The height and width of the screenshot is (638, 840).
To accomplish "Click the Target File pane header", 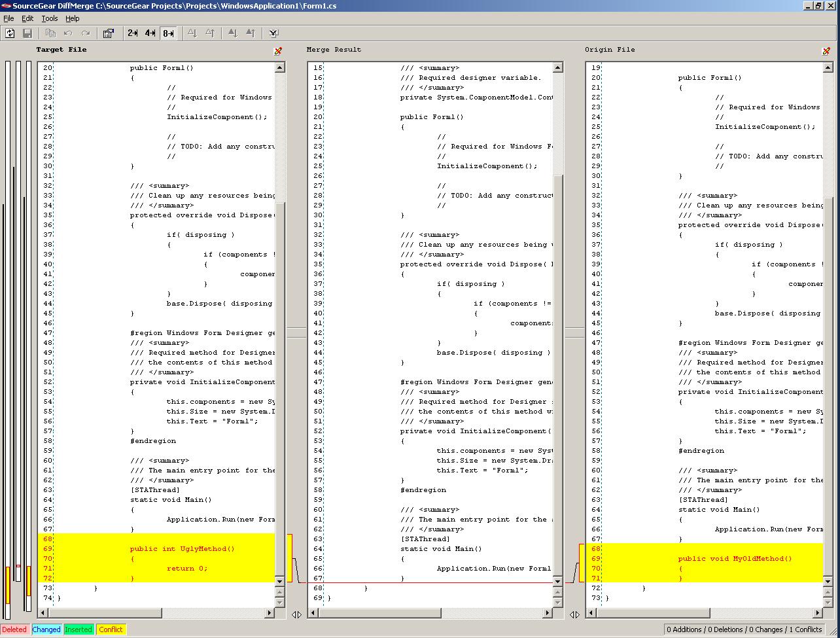I will tap(61, 50).
